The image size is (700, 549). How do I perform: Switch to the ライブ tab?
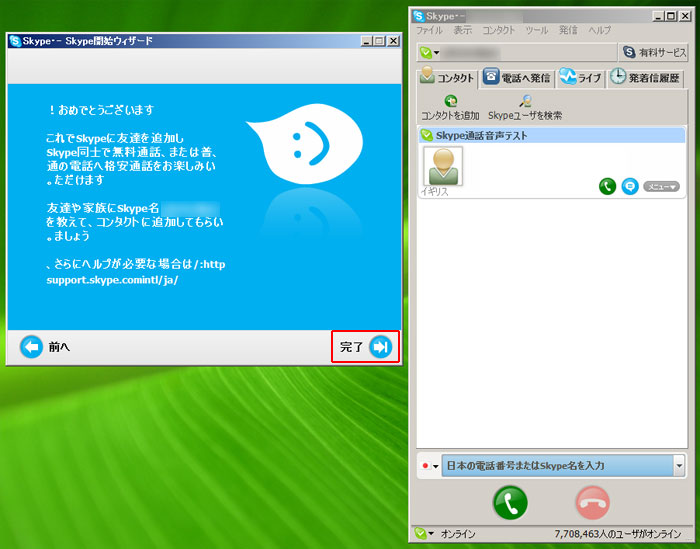pos(580,78)
